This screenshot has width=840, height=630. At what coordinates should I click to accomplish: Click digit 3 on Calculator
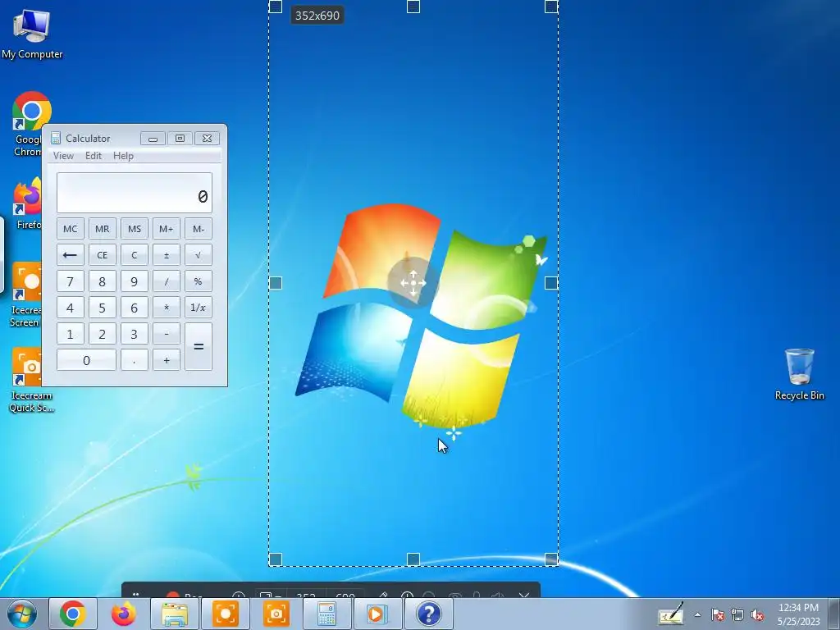pos(135,334)
